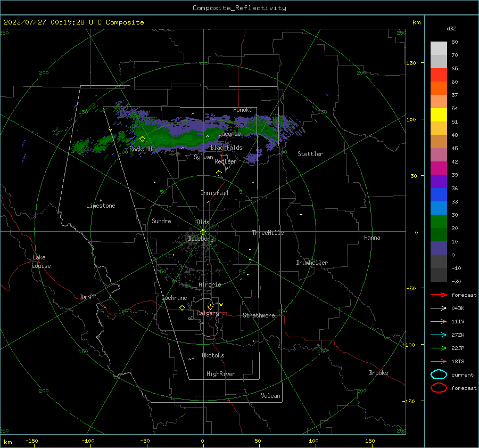Viewport: 479px width, 448px height.
Task: Click the Lake Louise label
Action: coord(41,262)
